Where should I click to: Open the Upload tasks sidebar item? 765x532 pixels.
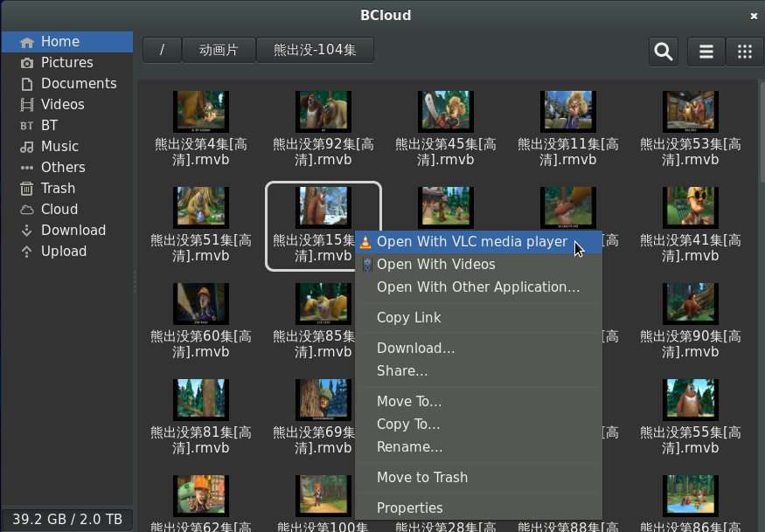[63, 252]
